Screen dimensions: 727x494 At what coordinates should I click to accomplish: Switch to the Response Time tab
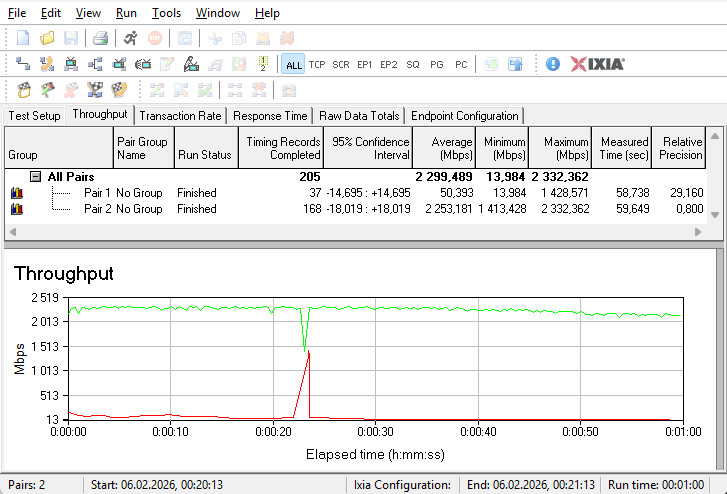coord(270,116)
